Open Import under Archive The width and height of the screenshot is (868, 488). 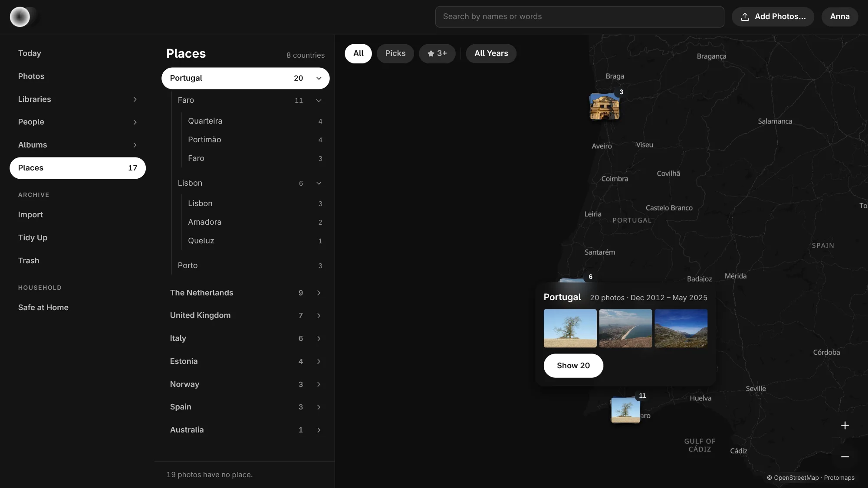tap(78, 215)
